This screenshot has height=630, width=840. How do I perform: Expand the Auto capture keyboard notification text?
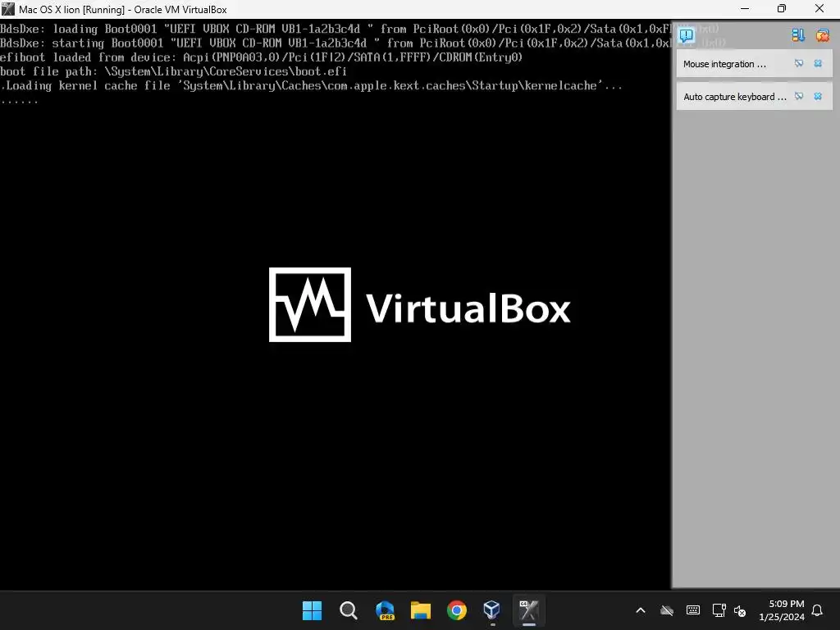(x=734, y=97)
